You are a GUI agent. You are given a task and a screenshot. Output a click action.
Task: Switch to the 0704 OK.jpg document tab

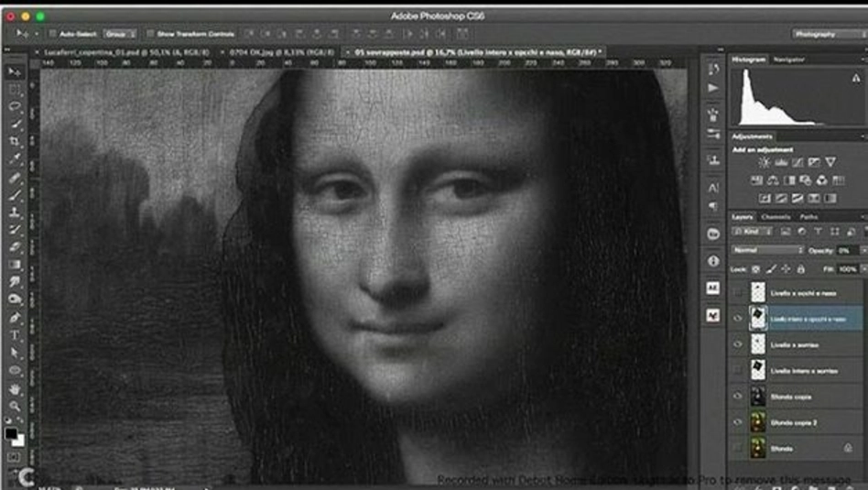click(x=282, y=52)
